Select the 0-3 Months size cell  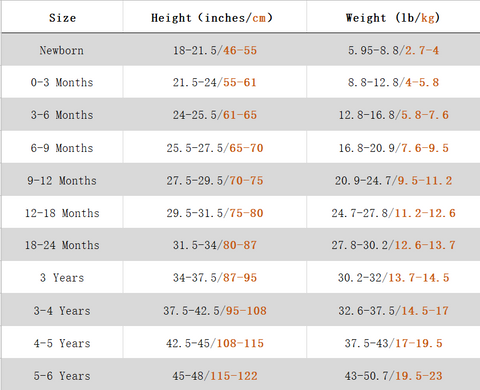[x=62, y=82]
